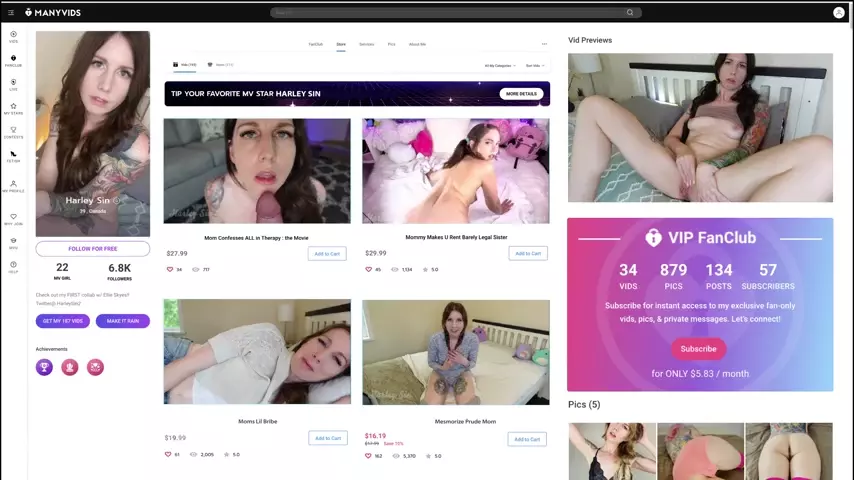Click the Contests trophy icon
Screen dimensions: 854x480
pos(13,132)
